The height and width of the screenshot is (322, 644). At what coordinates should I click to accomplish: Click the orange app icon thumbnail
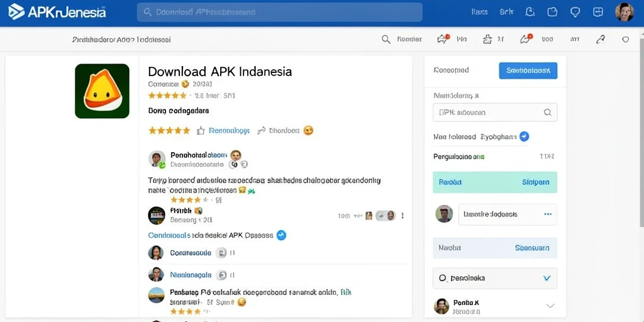[102, 91]
